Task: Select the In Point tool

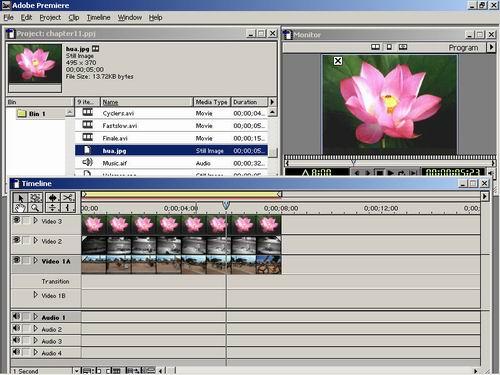Action: (68, 208)
